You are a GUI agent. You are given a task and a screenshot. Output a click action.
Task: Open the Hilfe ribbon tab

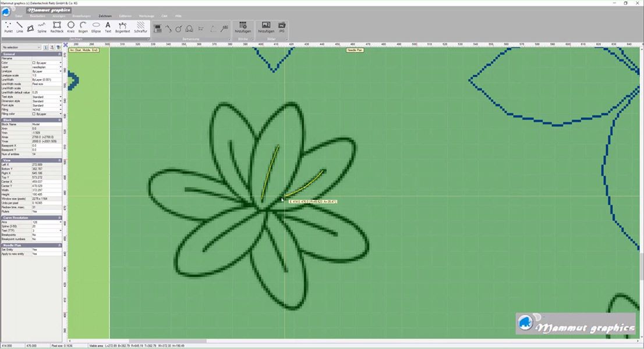178,16
